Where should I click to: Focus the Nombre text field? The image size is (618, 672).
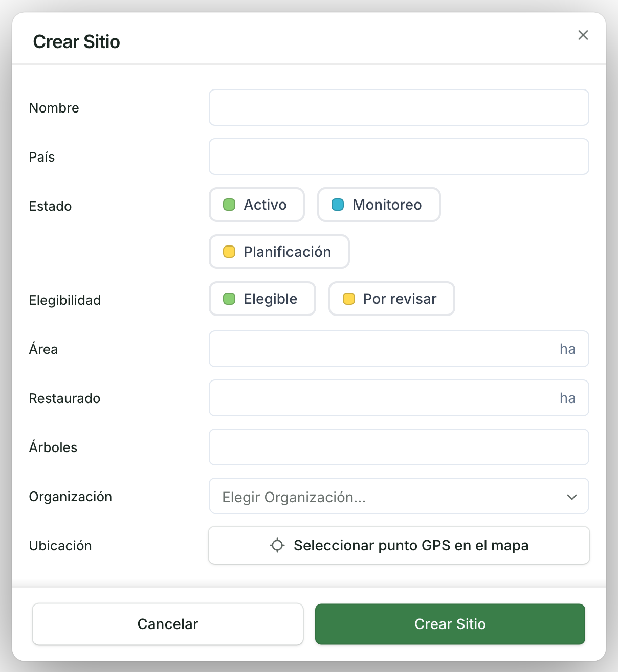tap(399, 107)
